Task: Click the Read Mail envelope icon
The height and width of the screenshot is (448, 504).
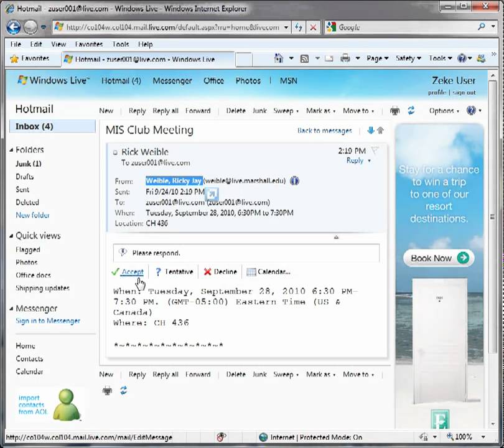Action: tap(329, 58)
